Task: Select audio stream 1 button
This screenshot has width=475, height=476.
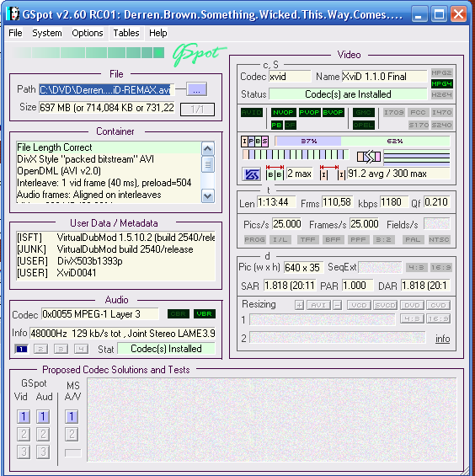Action: 21,349
